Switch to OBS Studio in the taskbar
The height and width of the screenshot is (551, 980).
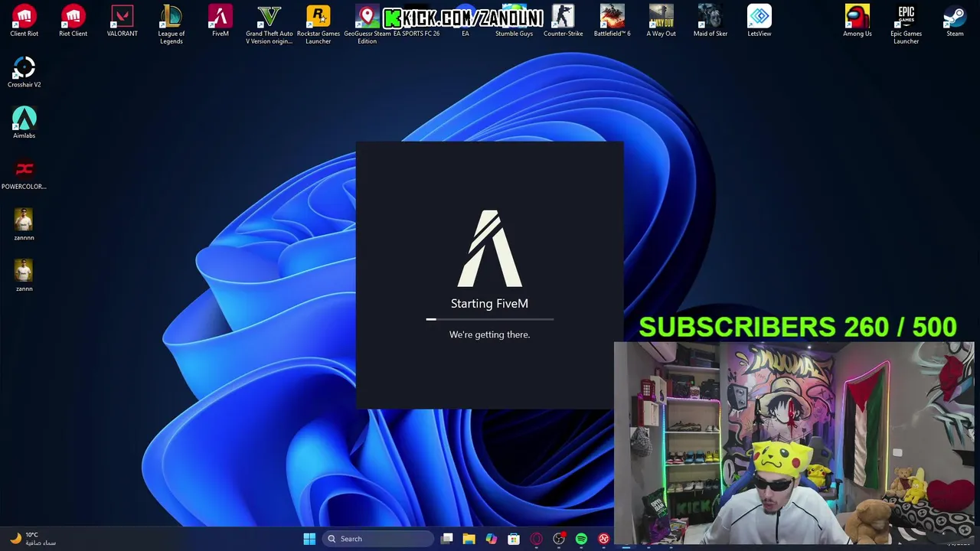point(559,539)
